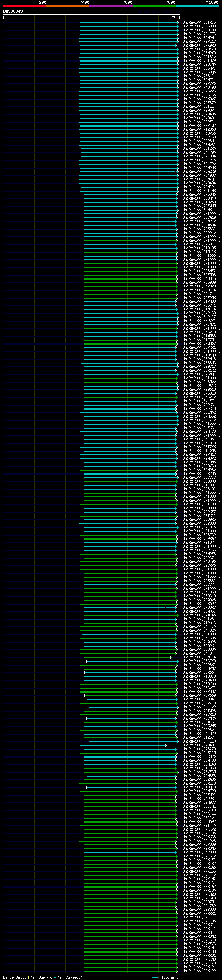The image size is (222, 980).
Task: Open hit UniRef100_B4FHH4
Action: click(199, 156)
